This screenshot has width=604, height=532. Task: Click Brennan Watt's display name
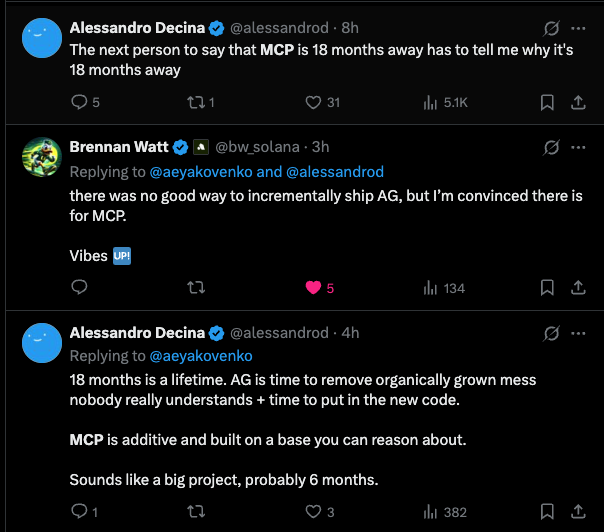pos(119,147)
